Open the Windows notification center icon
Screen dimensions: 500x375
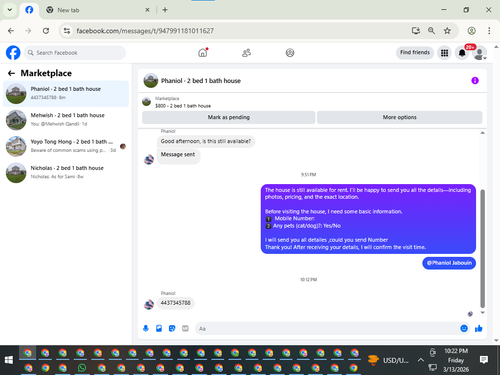pos(484,360)
